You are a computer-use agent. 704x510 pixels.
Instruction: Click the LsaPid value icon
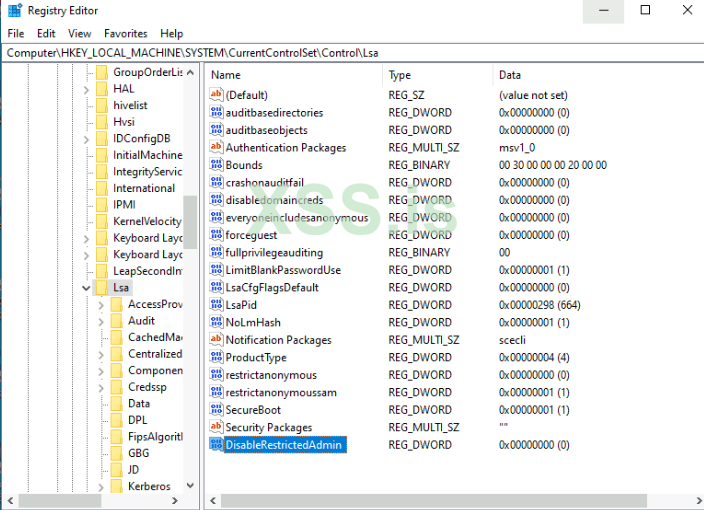(216, 304)
